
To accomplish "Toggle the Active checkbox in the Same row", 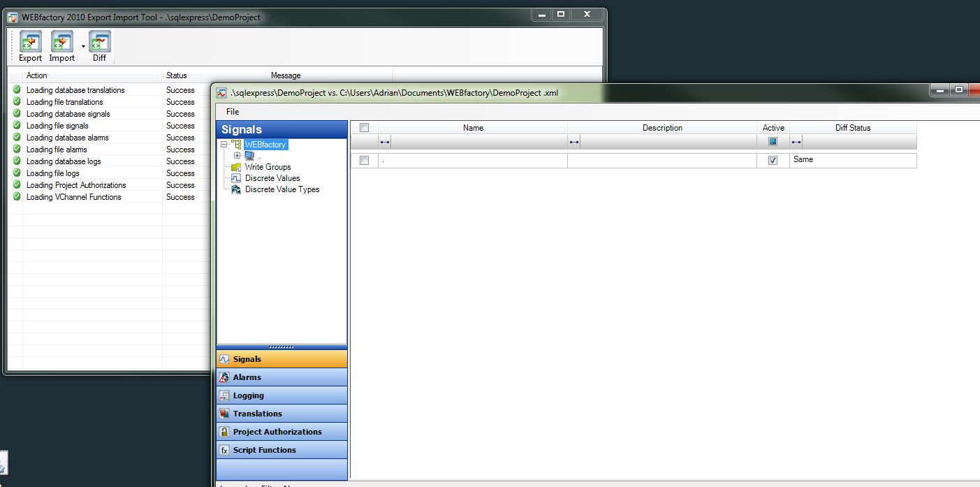I will click(773, 160).
